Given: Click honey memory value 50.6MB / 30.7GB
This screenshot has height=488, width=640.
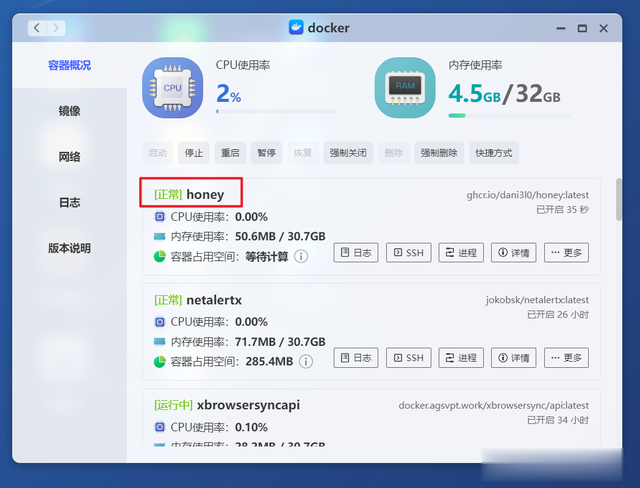Looking at the screenshot, I should (x=280, y=237).
